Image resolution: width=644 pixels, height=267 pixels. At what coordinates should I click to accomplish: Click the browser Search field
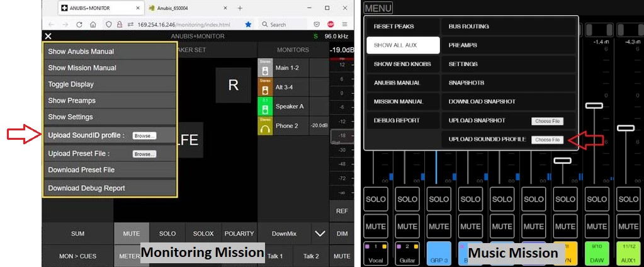click(283, 25)
